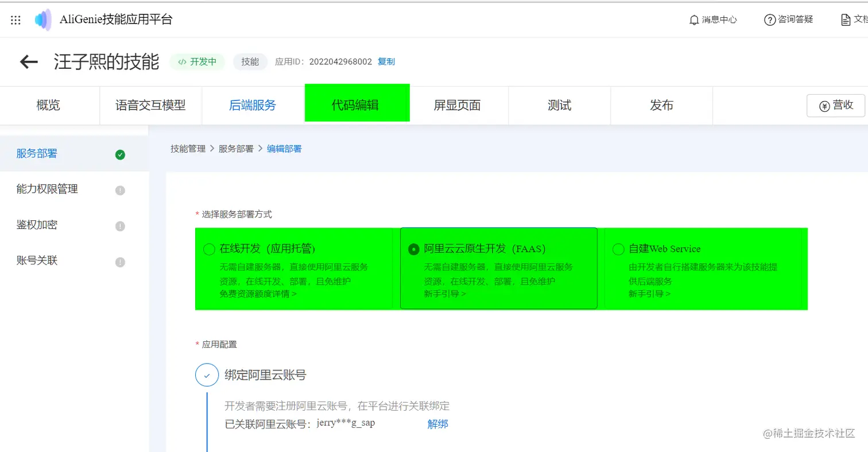Switch to the 语音交互模型 tab
Viewport: 868px width, 452px height.
[150, 106]
